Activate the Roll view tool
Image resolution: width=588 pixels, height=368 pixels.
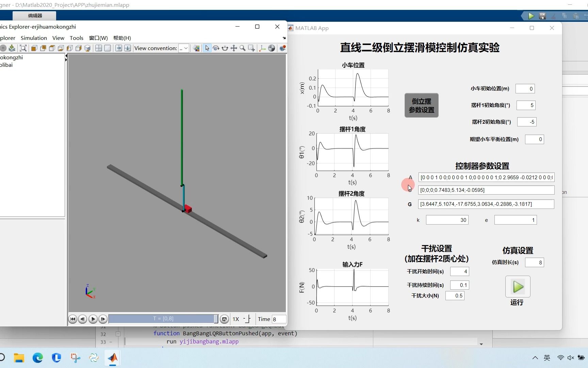click(225, 48)
